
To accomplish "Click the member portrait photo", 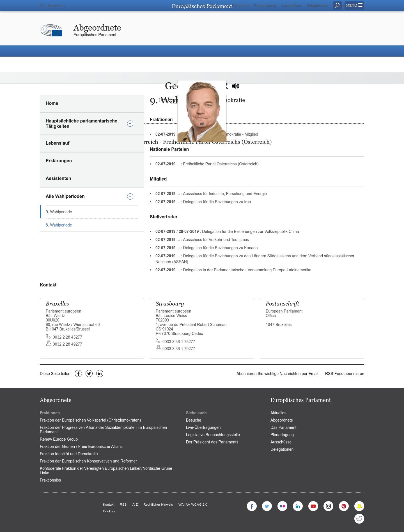I will pyautogui.click(x=202, y=111).
